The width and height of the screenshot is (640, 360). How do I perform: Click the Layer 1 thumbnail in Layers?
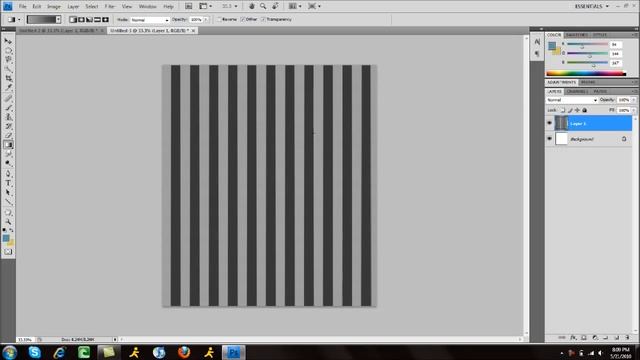click(561, 123)
